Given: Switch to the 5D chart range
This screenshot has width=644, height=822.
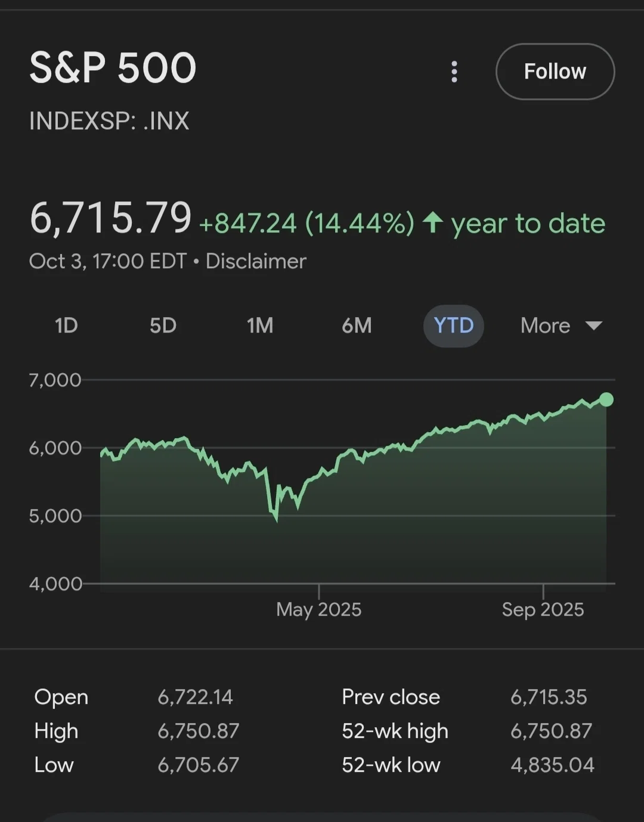Looking at the screenshot, I should pyautogui.click(x=163, y=325).
